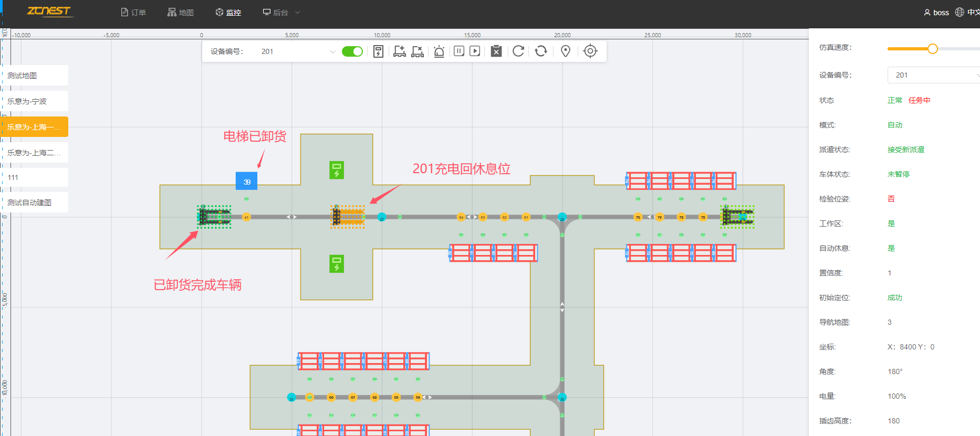Click the cancel task clipboard icon
980x436 pixels.
pyautogui.click(x=496, y=51)
